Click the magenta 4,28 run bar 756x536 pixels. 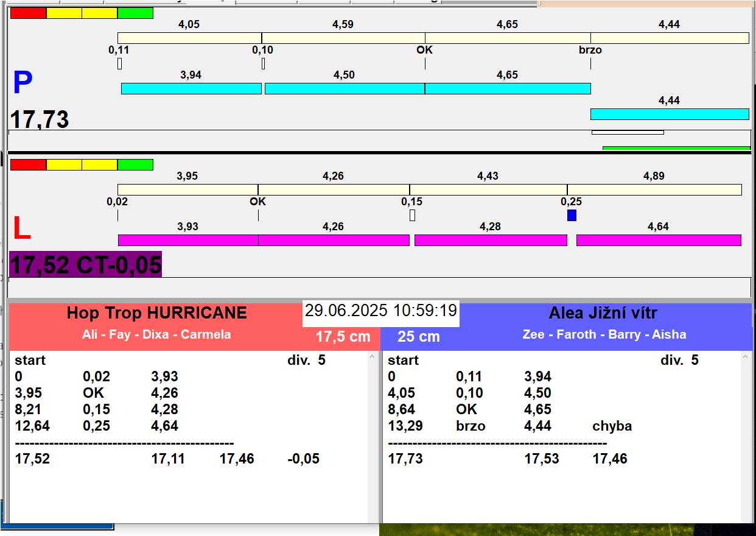(x=491, y=240)
